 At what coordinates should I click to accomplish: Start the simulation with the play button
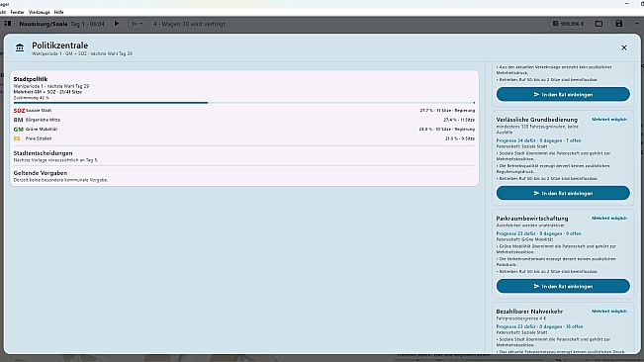117,24
